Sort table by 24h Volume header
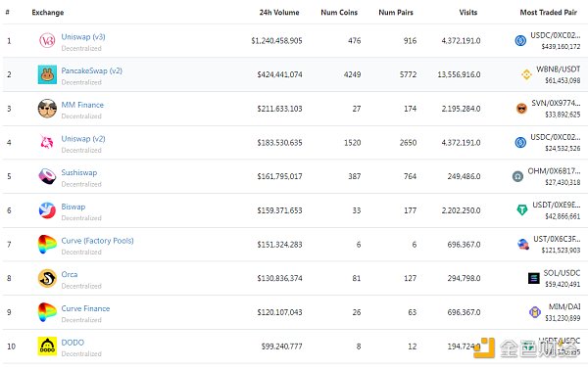588x369 pixels. pos(279,13)
